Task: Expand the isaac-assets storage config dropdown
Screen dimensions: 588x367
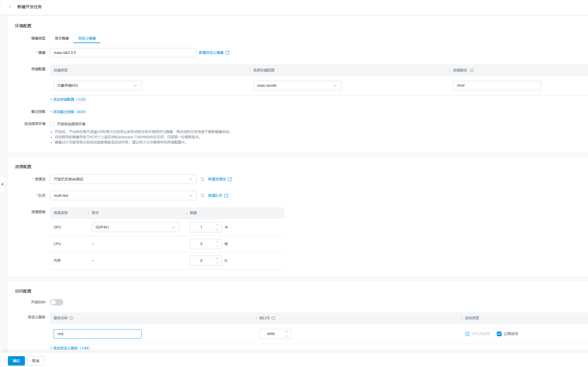Action: pos(297,86)
